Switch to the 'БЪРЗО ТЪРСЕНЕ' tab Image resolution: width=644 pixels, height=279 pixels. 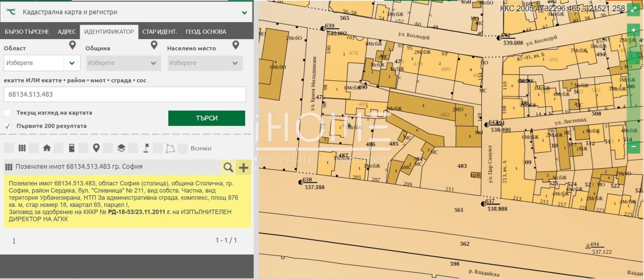(x=27, y=32)
